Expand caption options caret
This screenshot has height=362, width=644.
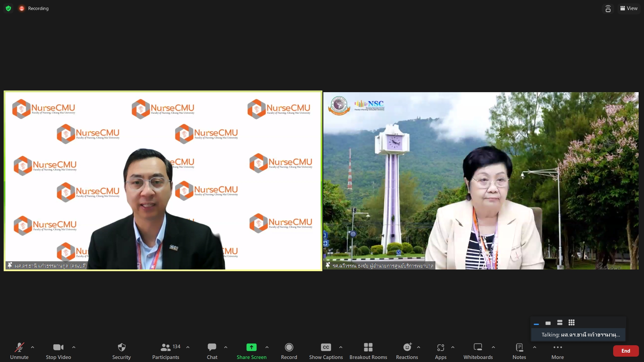tap(341, 347)
